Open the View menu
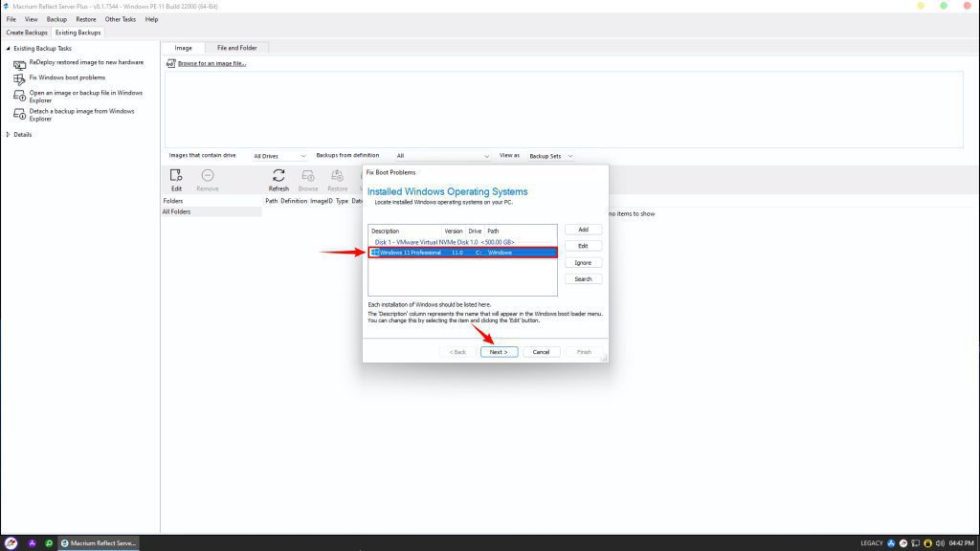Screen dimensions: 980x551 [x=32, y=19]
